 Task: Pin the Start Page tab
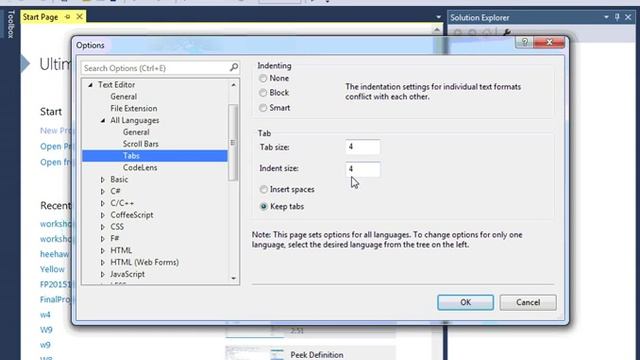pos(68,17)
